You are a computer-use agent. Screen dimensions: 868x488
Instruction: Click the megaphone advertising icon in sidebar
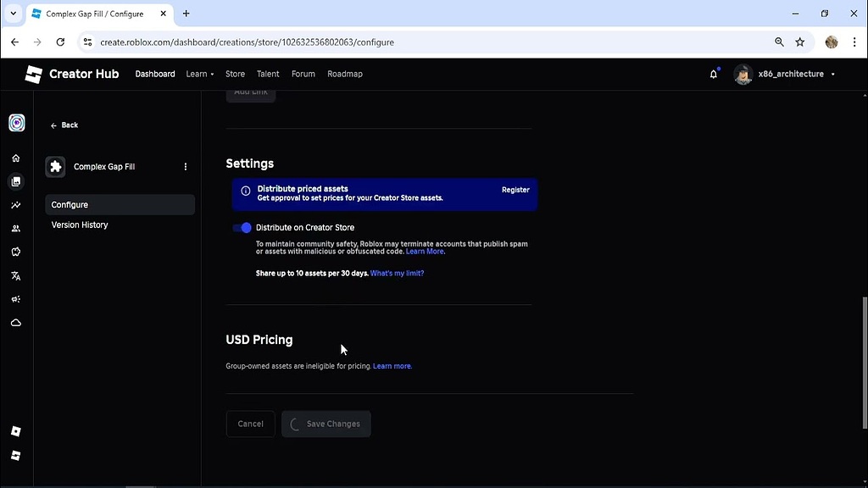16,298
